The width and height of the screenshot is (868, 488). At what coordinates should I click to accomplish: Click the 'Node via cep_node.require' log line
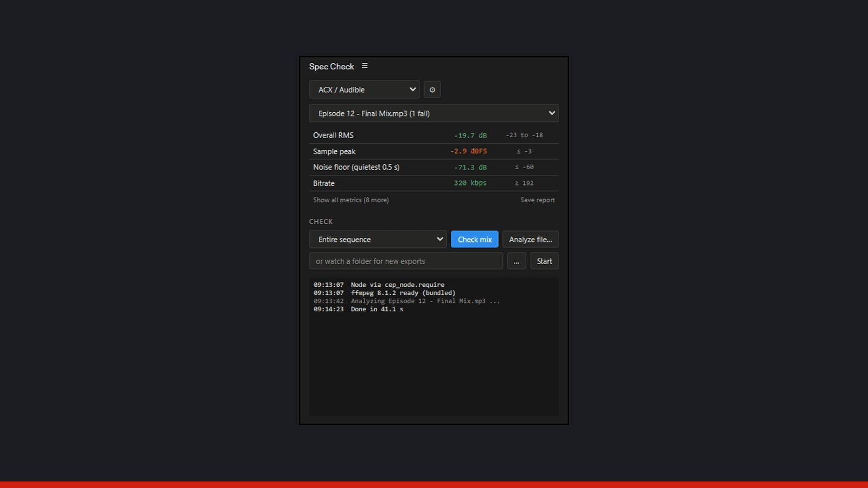tap(379, 285)
